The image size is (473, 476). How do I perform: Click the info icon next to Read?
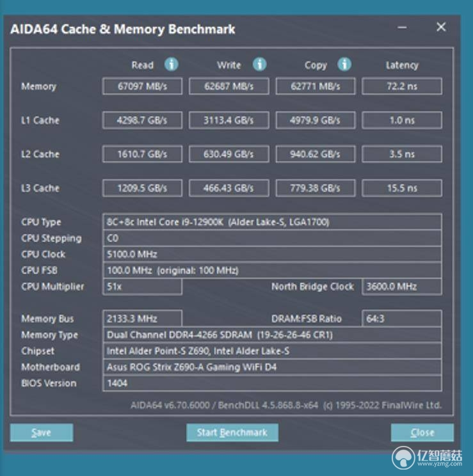(x=172, y=65)
